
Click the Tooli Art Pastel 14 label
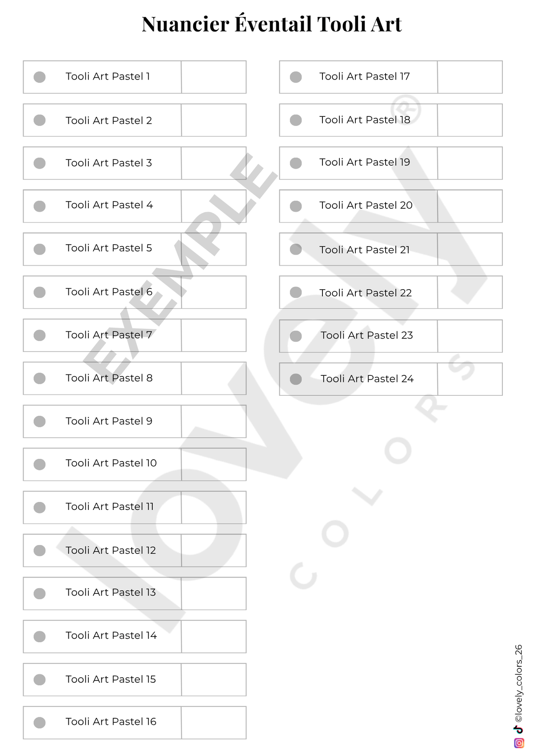(111, 636)
